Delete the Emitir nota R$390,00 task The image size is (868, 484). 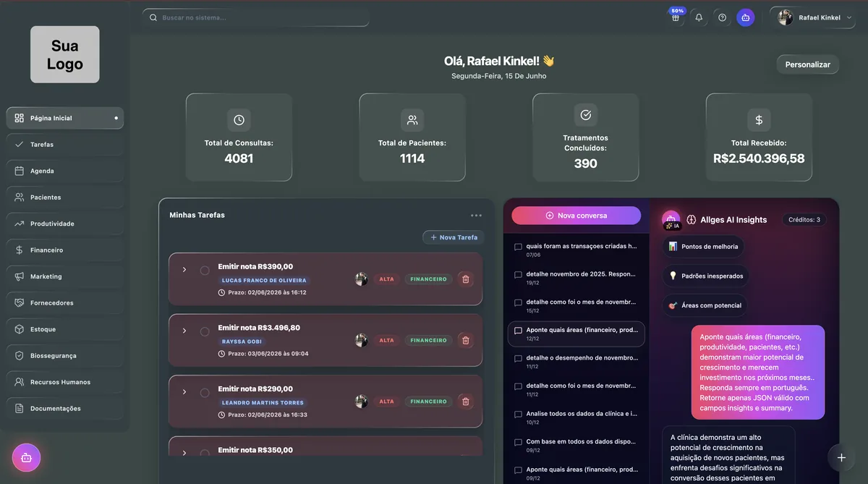pyautogui.click(x=466, y=279)
